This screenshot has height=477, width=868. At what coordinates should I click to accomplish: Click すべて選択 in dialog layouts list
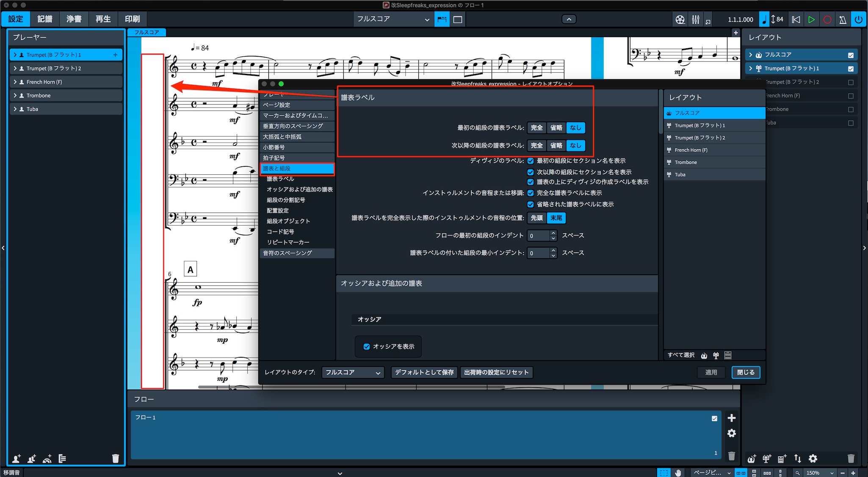coord(681,355)
